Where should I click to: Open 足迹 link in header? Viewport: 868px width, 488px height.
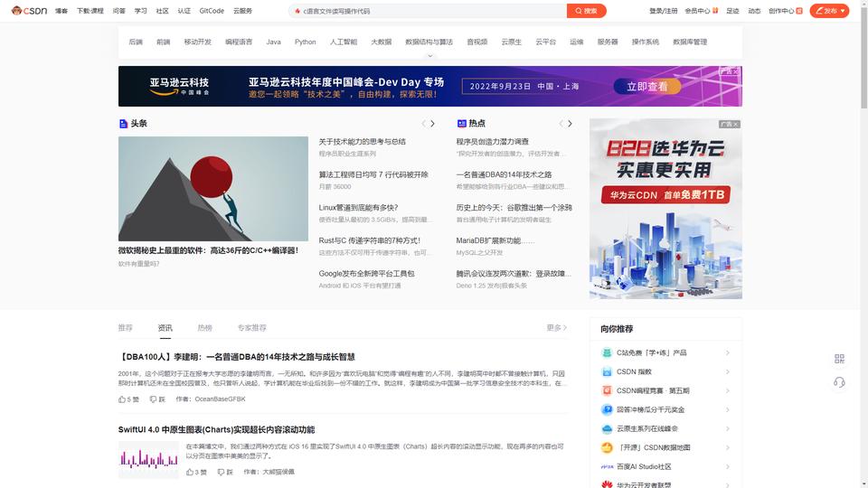(x=732, y=11)
